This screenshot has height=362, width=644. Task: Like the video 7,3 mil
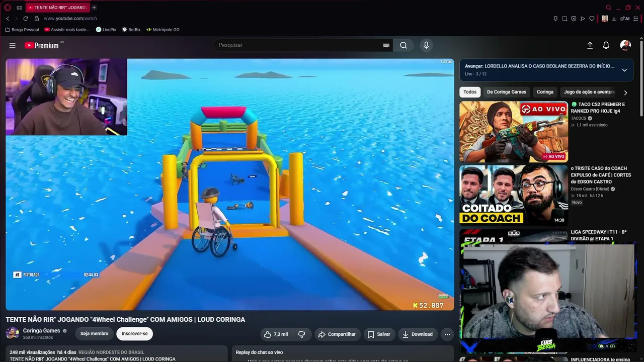(276, 334)
